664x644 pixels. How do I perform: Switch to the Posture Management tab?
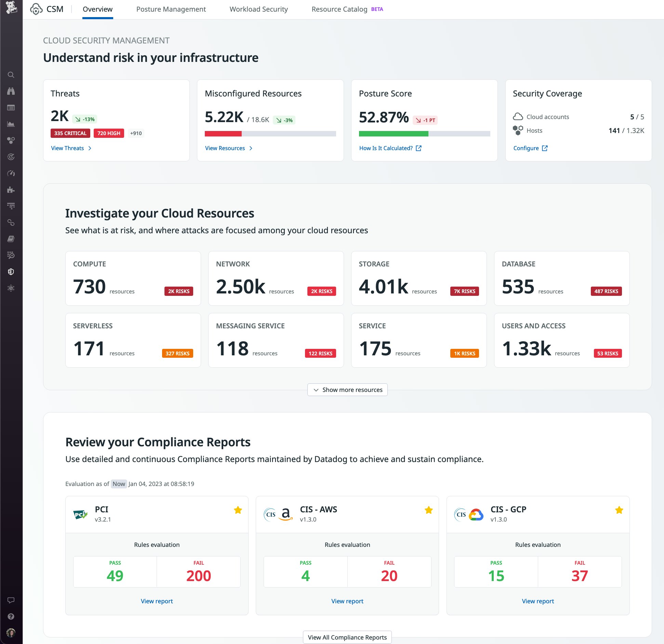tap(171, 9)
